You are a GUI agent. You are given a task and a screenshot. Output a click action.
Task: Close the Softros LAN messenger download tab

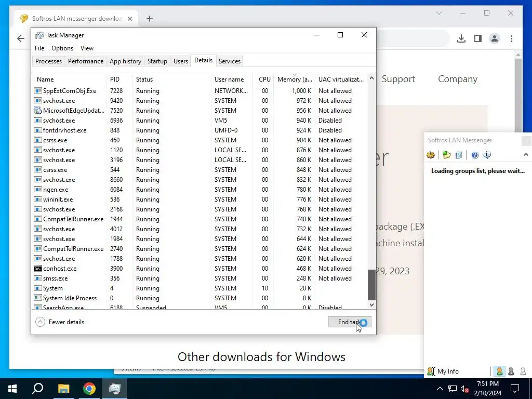pyautogui.click(x=129, y=19)
